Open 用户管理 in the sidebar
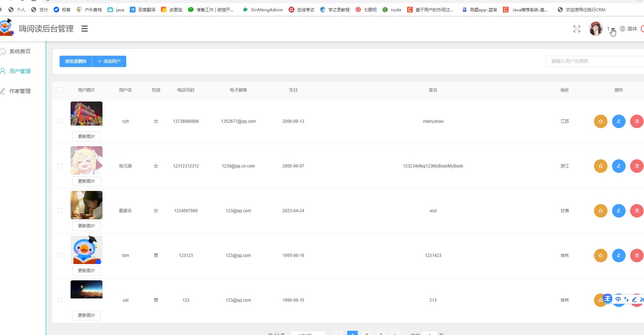The image size is (644, 335). pyautogui.click(x=20, y=71)
